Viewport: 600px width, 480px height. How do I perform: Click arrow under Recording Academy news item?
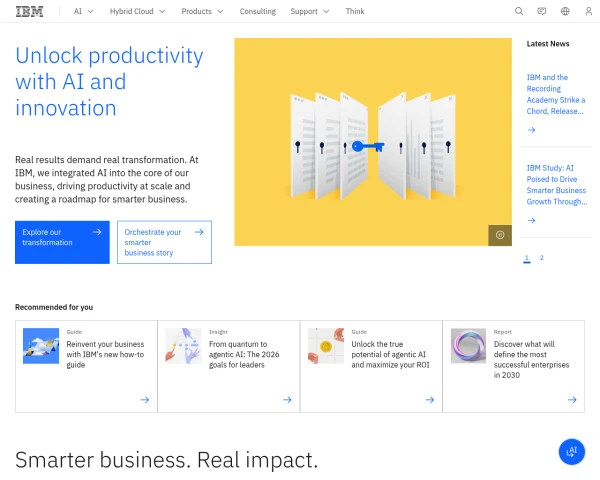pos(532,130)
